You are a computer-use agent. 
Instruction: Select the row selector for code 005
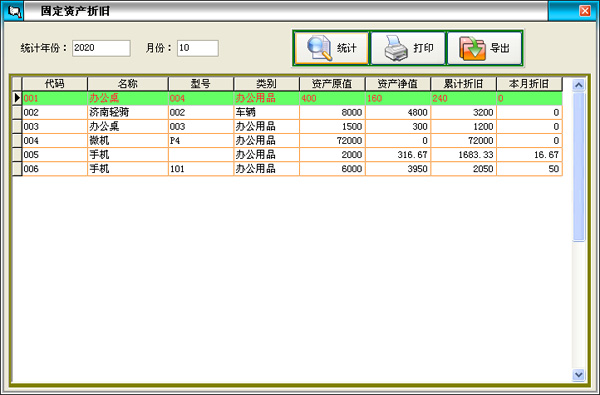[x=17, y=155]
